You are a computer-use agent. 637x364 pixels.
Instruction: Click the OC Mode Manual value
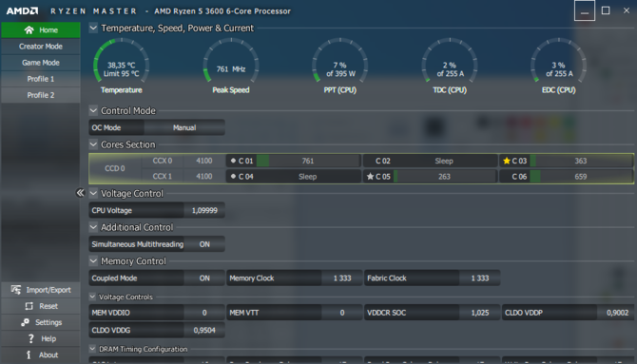[184, 127]
